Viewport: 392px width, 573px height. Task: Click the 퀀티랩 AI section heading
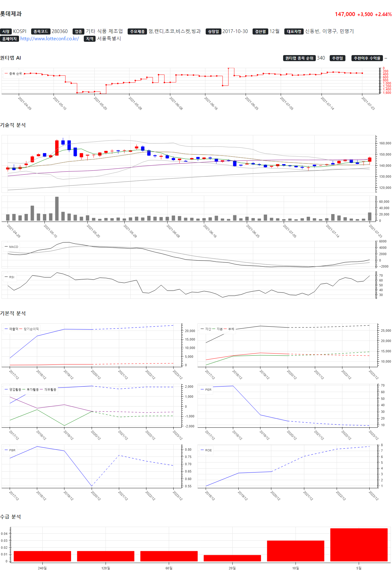tap(11, 58)
